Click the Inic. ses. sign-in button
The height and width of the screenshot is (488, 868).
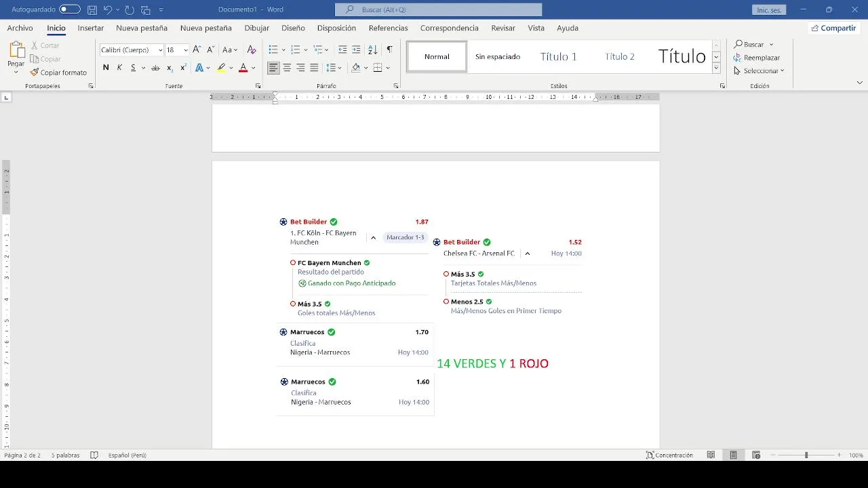click(x=769, y=10)
